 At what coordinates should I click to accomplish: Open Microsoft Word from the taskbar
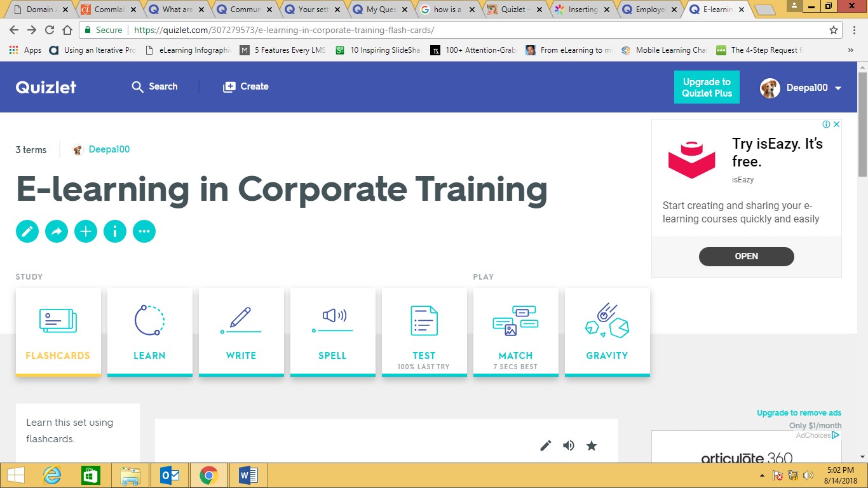tap(248, 475)
